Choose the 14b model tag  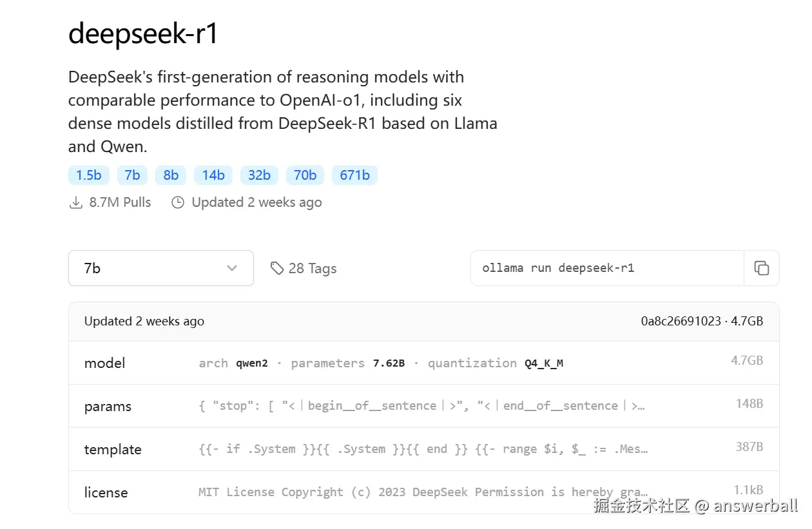coord(213,175)
